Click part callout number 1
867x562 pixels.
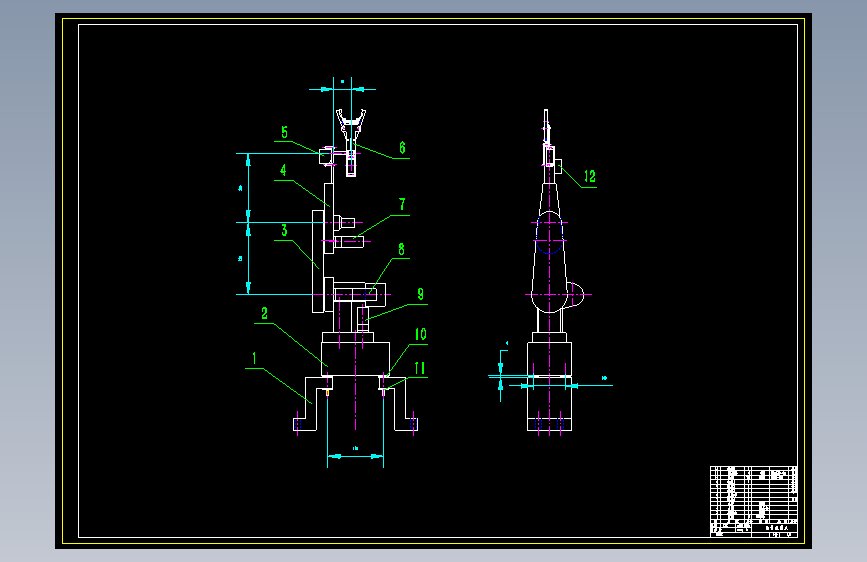click(254, 358)
